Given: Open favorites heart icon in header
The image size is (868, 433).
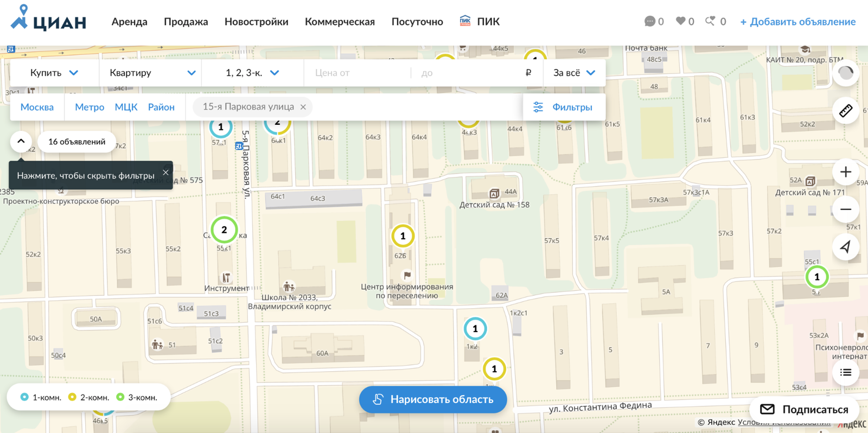Looking at the screenshot, I should tap(680, 21).
